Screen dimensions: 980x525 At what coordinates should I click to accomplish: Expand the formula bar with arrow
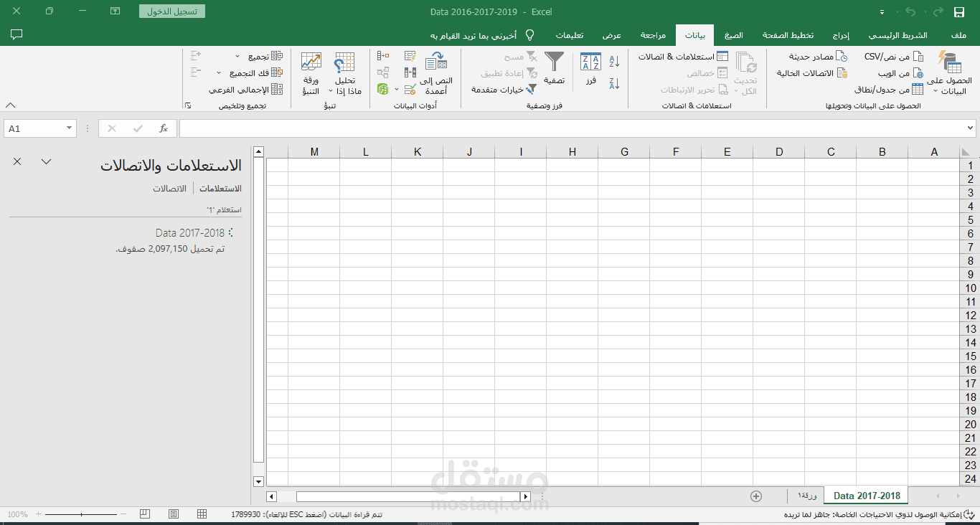click(971, 128)
